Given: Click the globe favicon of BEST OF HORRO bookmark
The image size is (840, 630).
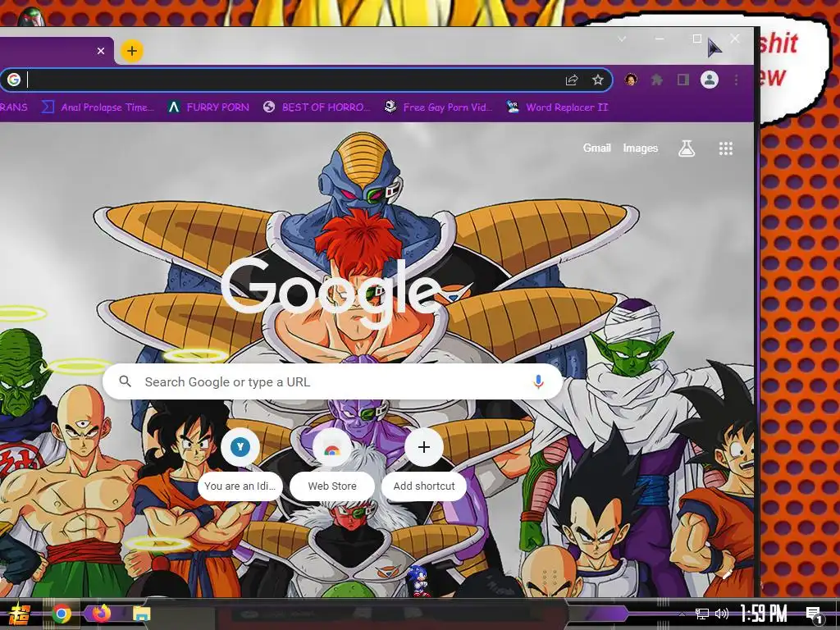Looking at the screenshot, I should pos(269,107).
